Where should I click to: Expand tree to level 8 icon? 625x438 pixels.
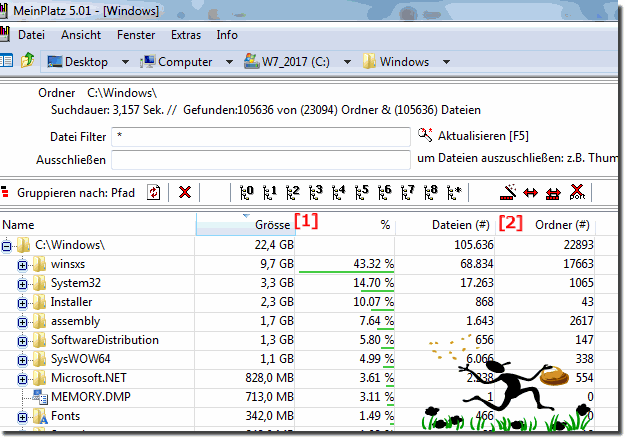[x=430, y=192]
